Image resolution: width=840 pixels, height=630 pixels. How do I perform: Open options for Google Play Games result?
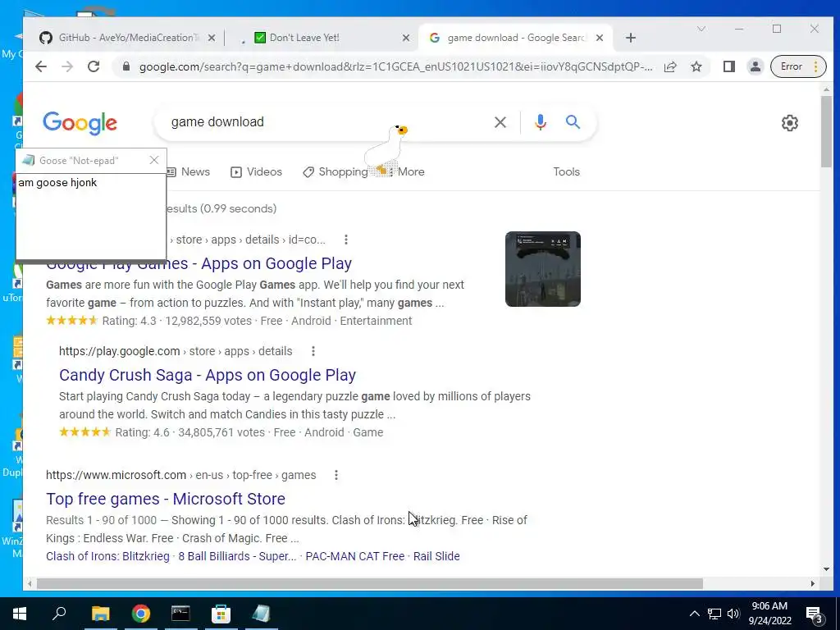[x=346, y=240]
